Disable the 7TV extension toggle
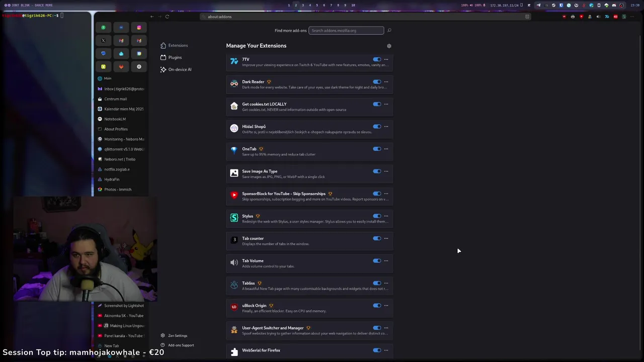Screen dimensions: 644x362 tap(377, 59)
